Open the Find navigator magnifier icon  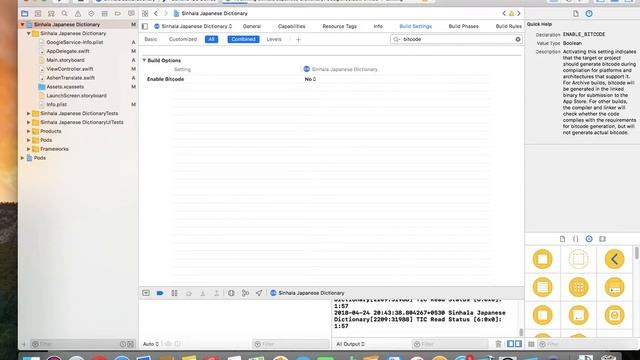pos(64,13)
